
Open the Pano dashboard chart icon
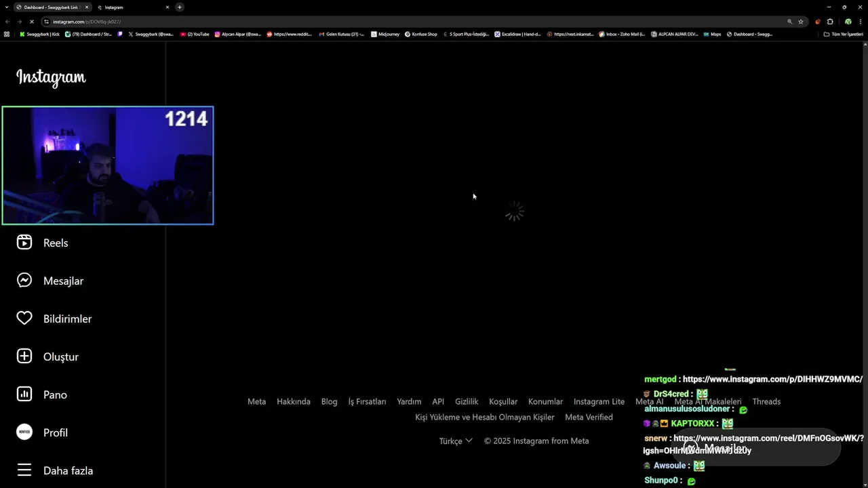(24, 394)
